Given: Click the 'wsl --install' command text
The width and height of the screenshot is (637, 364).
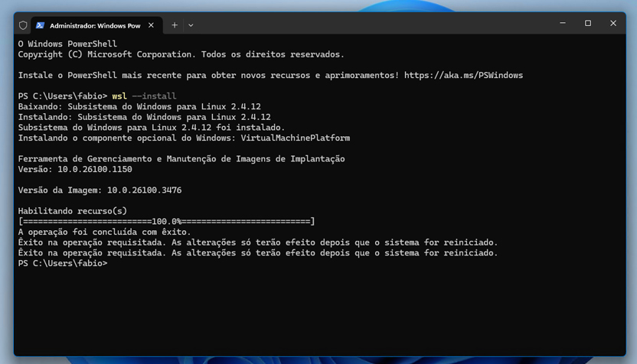Looking at the screenshot, I should tap(144, 96).
